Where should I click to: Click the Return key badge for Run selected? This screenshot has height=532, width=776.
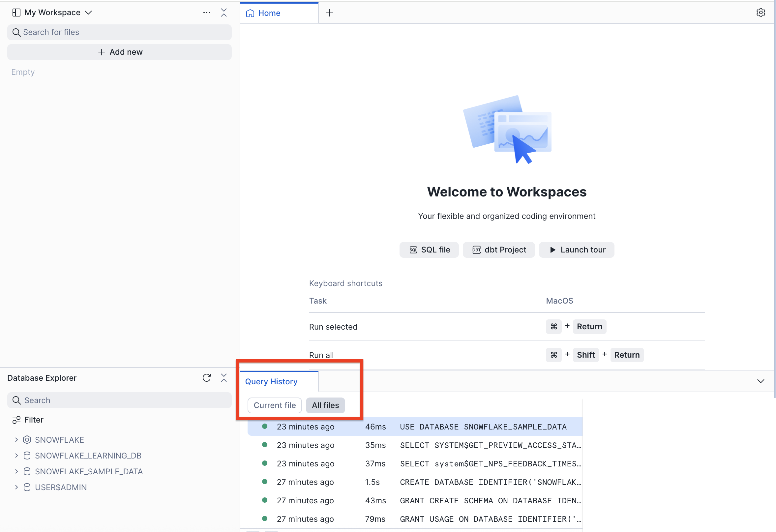(589, 326)
